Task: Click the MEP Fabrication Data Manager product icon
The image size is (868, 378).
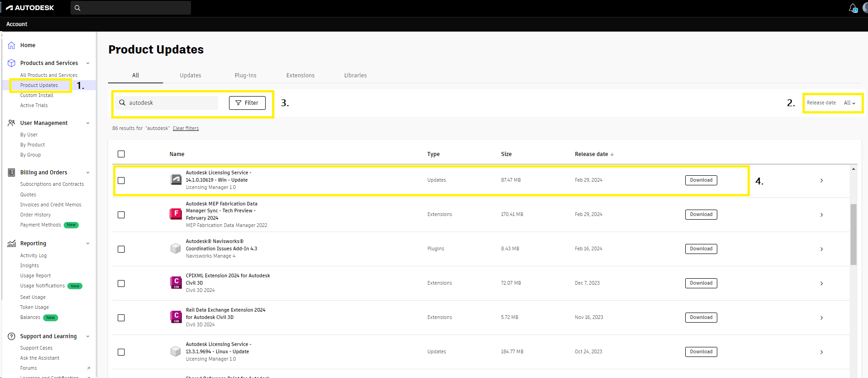Action: (x=175, y=214)
